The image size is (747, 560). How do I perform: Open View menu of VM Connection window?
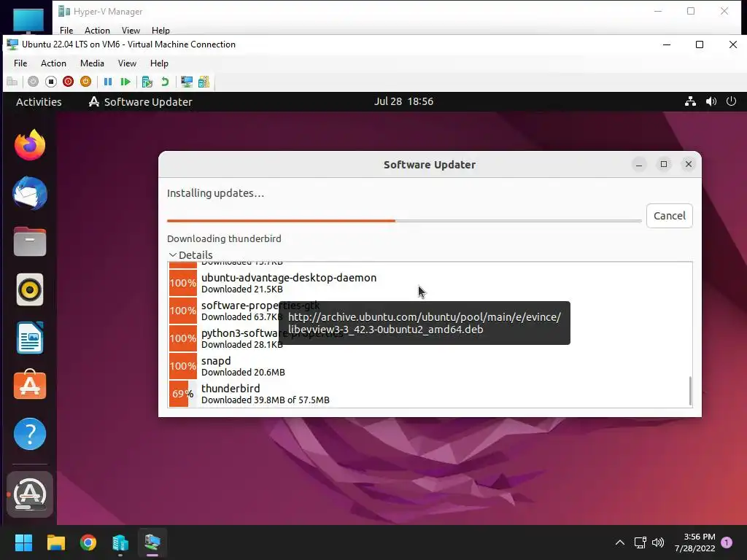tap(127, 63)
